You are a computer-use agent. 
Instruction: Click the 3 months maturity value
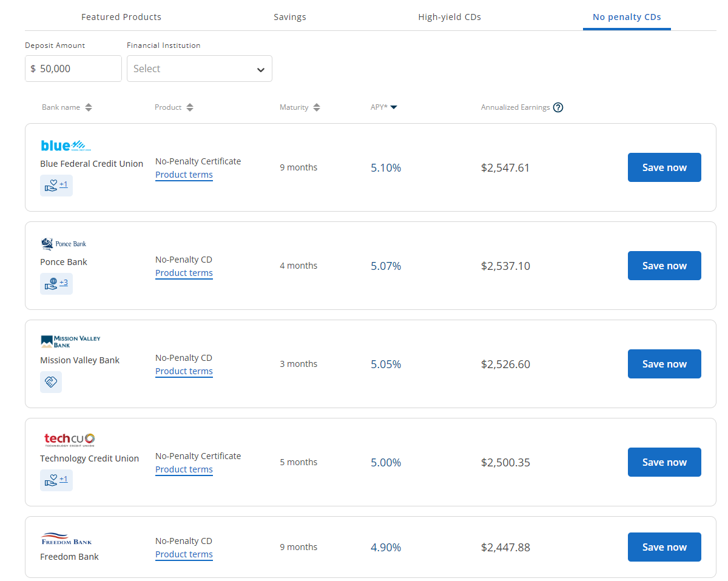(298, 364)
